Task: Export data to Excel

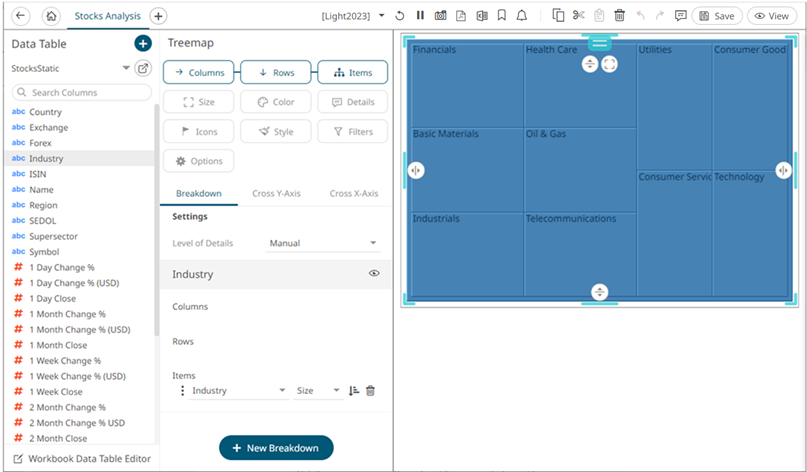Action: 482,16
